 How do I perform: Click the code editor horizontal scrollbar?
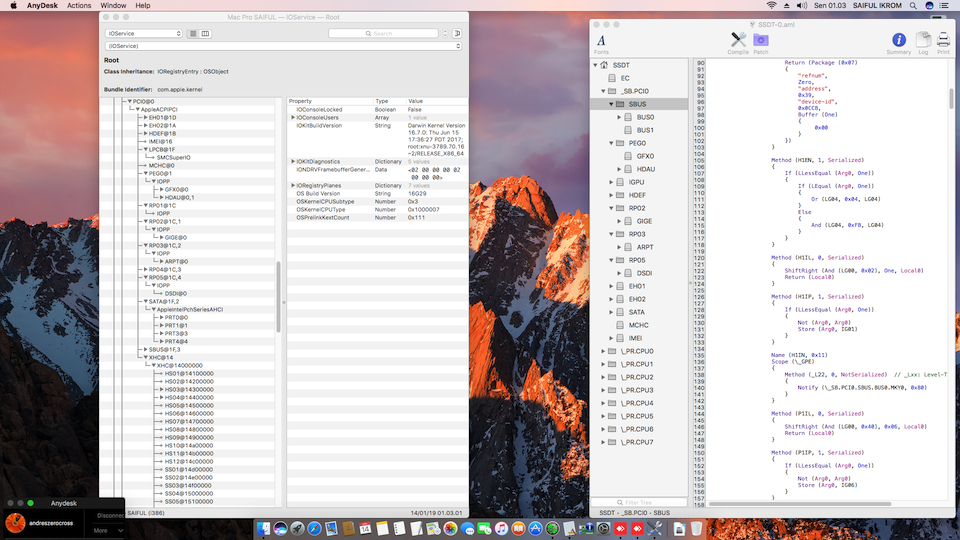[x=800, y=504]
